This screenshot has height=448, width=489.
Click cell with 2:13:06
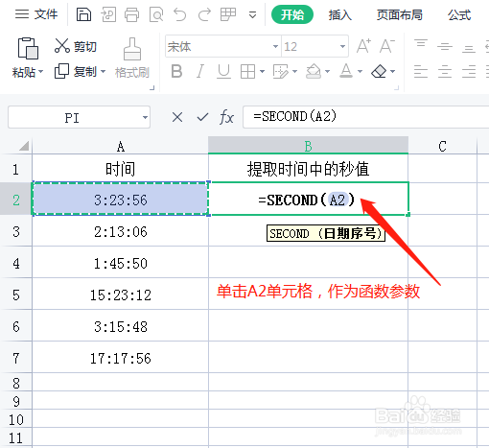(121, 231)
